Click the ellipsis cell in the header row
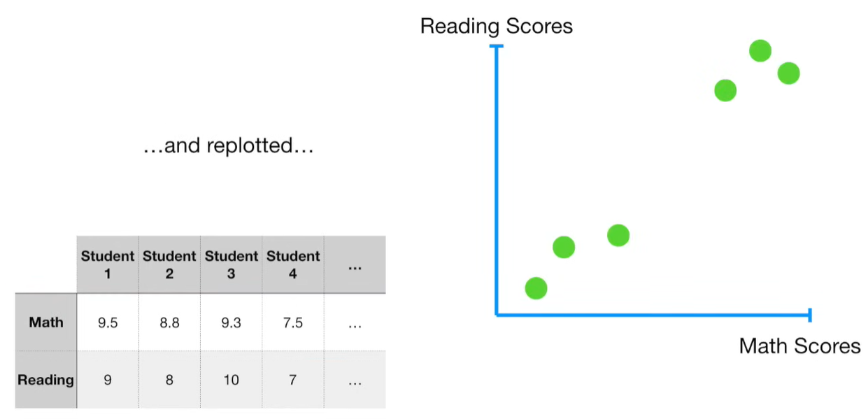The width and height of the screenshot is (868, 419). pyautogui.click(x=355, y=264)
